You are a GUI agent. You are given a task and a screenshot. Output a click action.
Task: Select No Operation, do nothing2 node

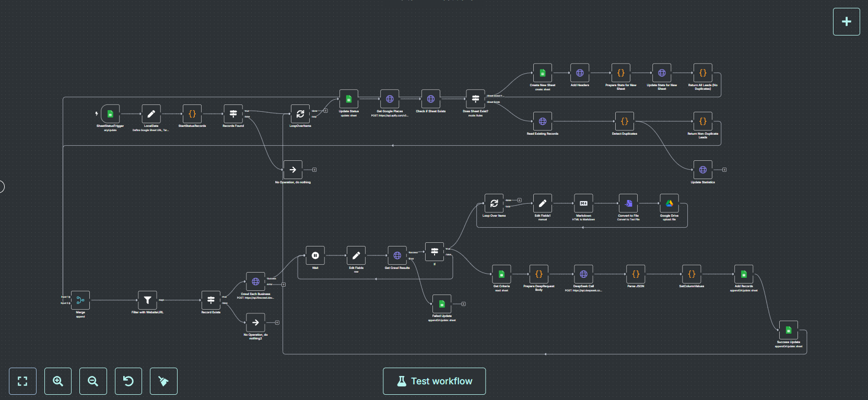pos(255,323)
